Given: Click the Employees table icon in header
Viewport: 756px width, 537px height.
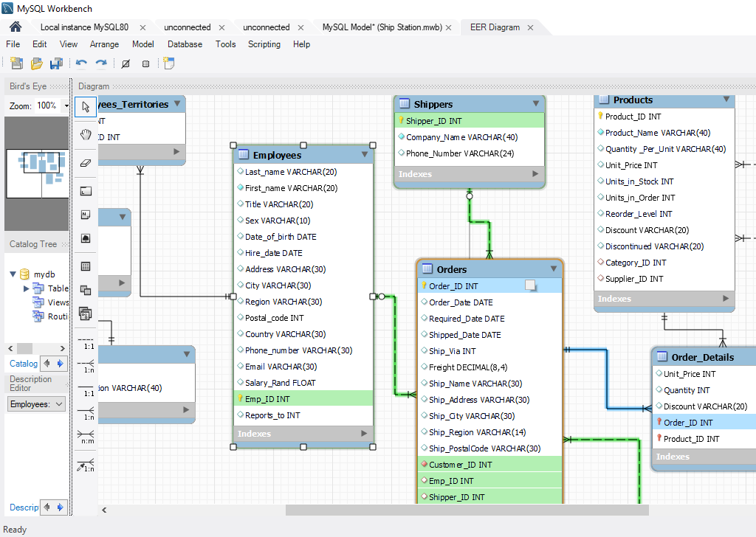Looking at the screenshot, I should point(244,155).
